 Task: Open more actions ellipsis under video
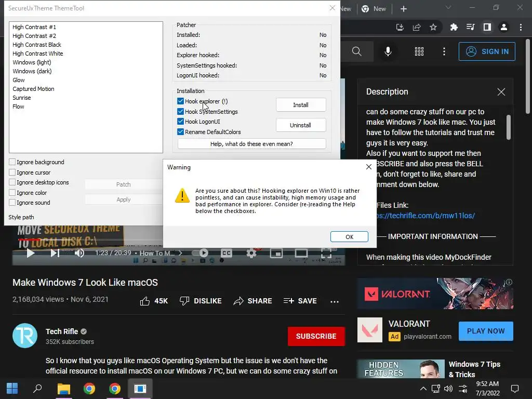click(x=334, y=301)
